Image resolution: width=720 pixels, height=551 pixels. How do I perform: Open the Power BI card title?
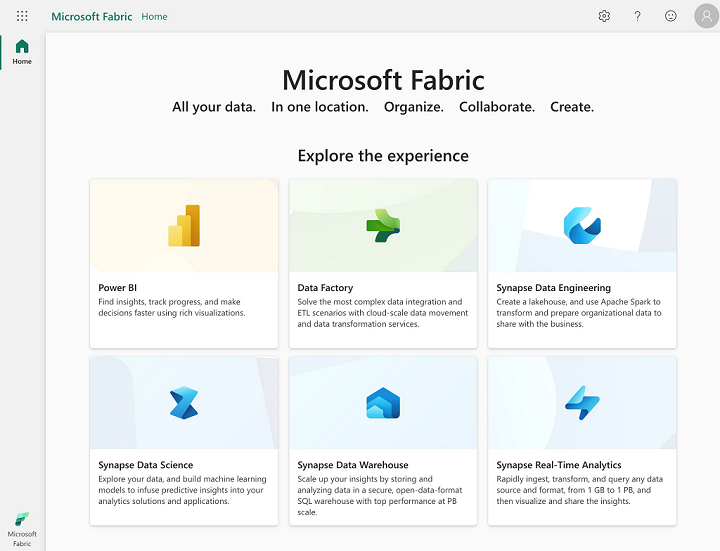(118, 288)
